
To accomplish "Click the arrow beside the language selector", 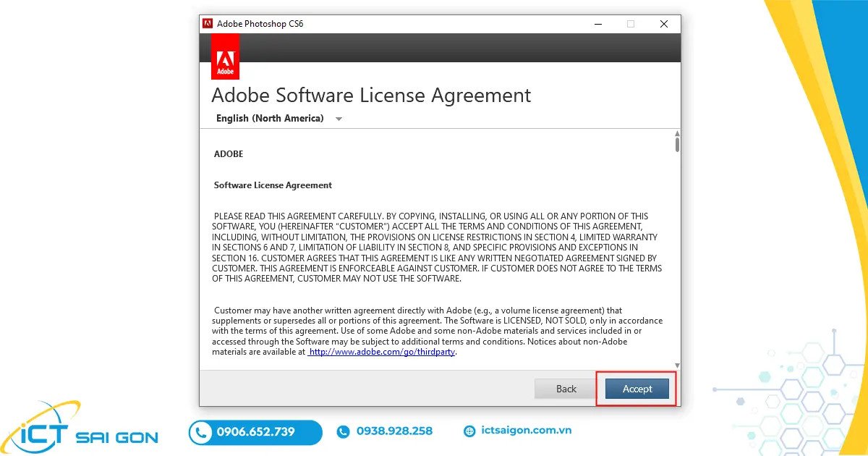I will pyautogui.click(x=339, y=119).
